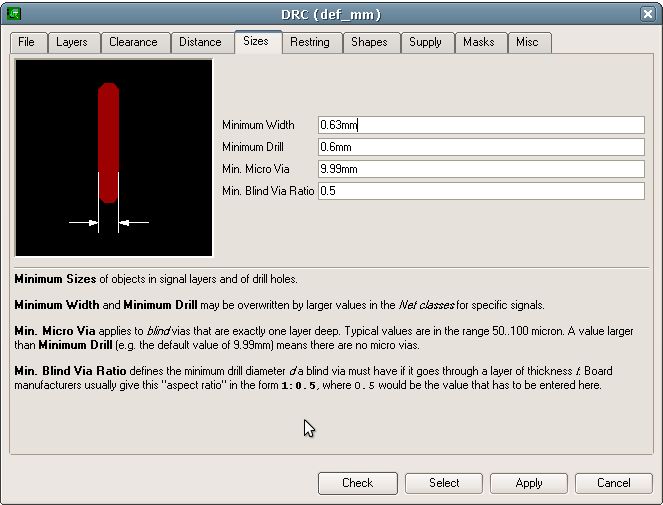Run the design rule Check button
This screenshot has height=505, width=663.
pyautogui.click(x=358, y=483)
